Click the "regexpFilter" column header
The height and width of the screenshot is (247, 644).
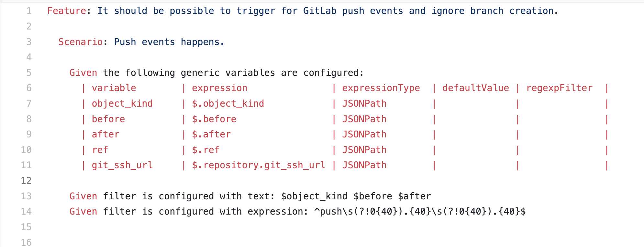[x=559, y=88]
